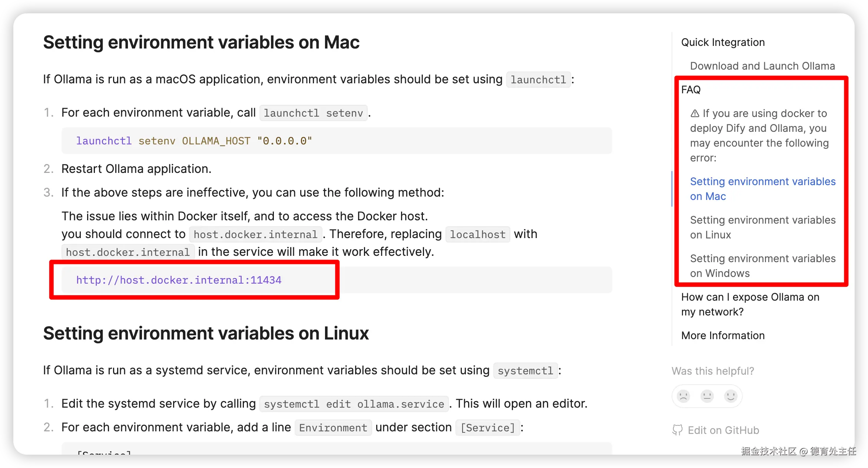The width and height of the screenshot is (868, 468).
Task: Navigate to Setting environment variables on Linux sidebar link
Action: (x=762, y=227)
